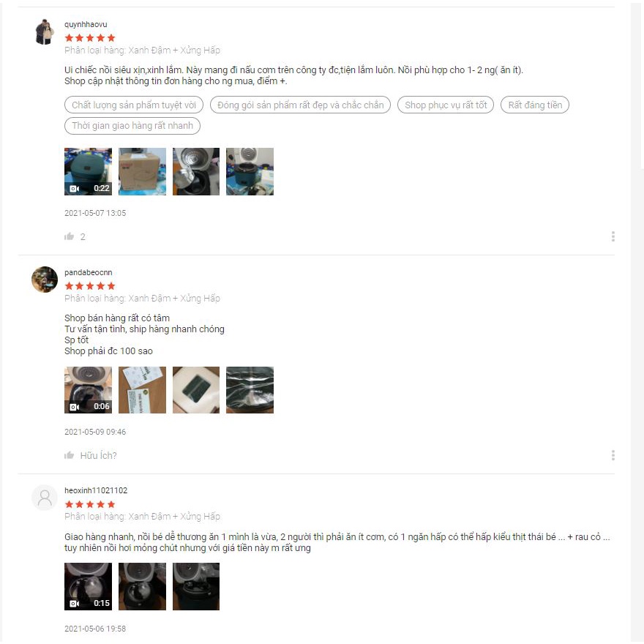Open pandabeocnn's round profile avatar
The image size is (644, 644).
45,280
